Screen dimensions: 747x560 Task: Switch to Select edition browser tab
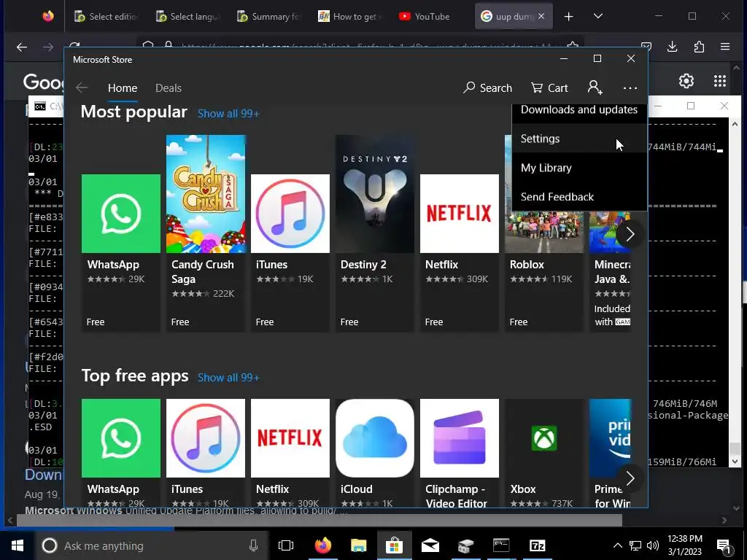point(107,17)
